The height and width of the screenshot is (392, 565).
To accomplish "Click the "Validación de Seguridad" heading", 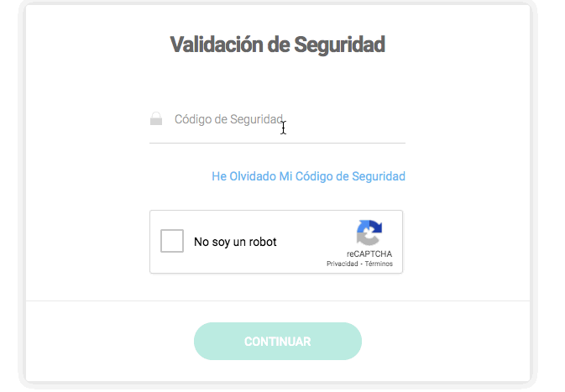I will click(277, 44).
